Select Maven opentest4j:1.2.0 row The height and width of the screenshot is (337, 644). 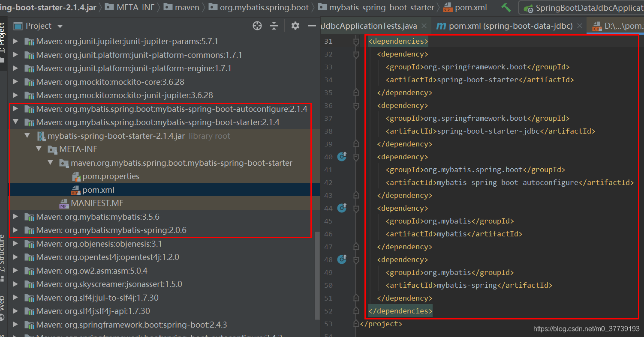[x=164, y=257]
